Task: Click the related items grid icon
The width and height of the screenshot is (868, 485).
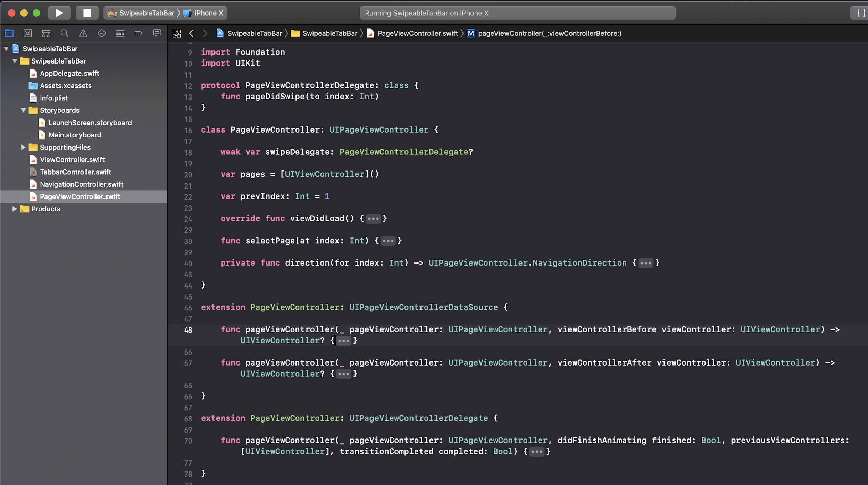Action: point(176,33)
